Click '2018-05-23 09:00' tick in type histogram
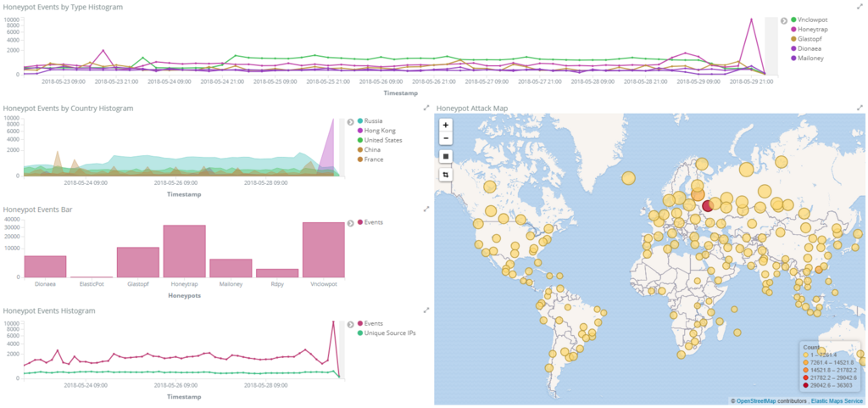The width and height of the screenshot is (868, 408). [x=64, y=81]
